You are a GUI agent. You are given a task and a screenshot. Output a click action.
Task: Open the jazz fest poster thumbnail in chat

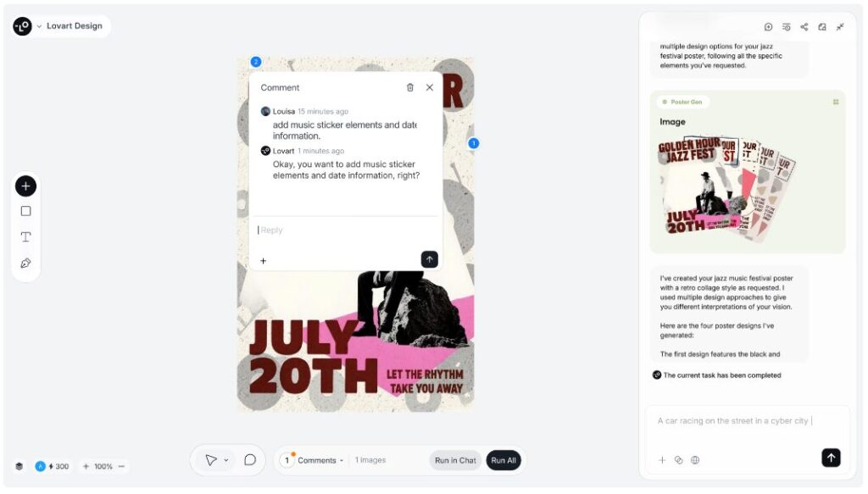[x=726, y=186]
